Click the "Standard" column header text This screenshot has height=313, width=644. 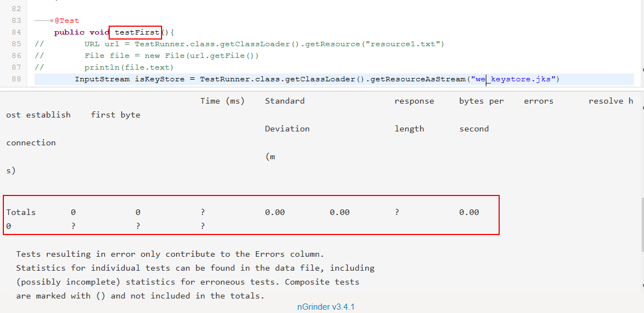pos(285,101)
